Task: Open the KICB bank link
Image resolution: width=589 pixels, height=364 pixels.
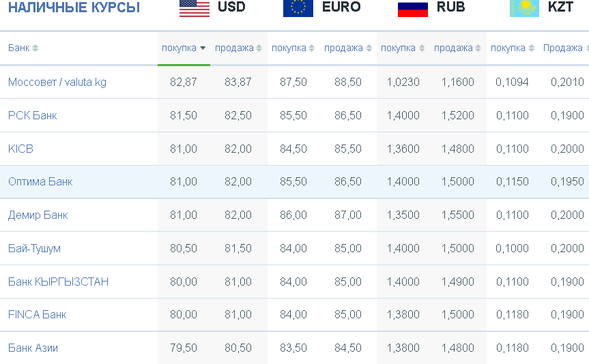Action: point(20,149)
